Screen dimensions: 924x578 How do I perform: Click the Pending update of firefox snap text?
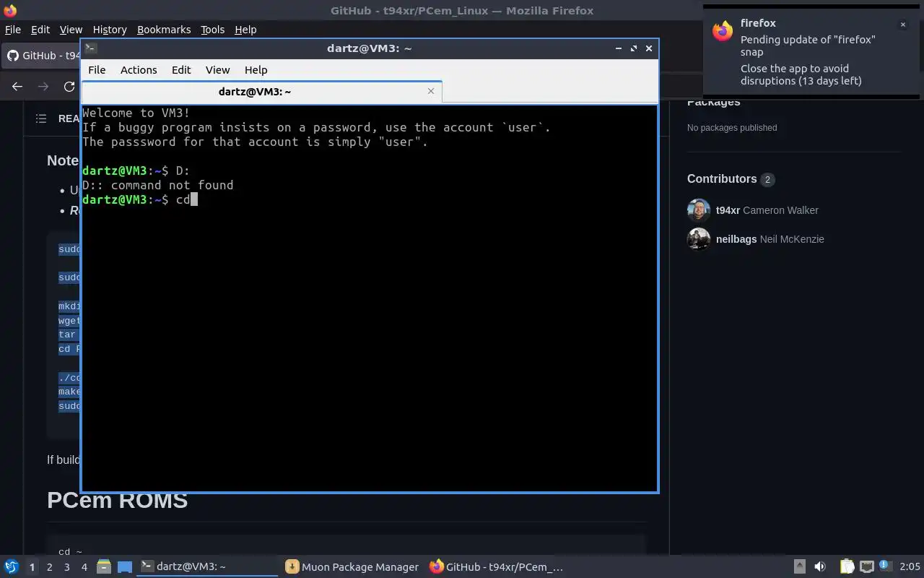point(808,46)
